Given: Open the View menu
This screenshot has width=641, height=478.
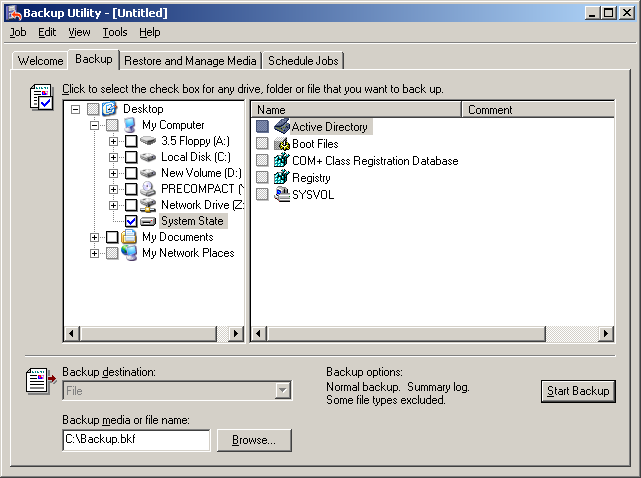Looking at the screenshot, I should (79, 32).
